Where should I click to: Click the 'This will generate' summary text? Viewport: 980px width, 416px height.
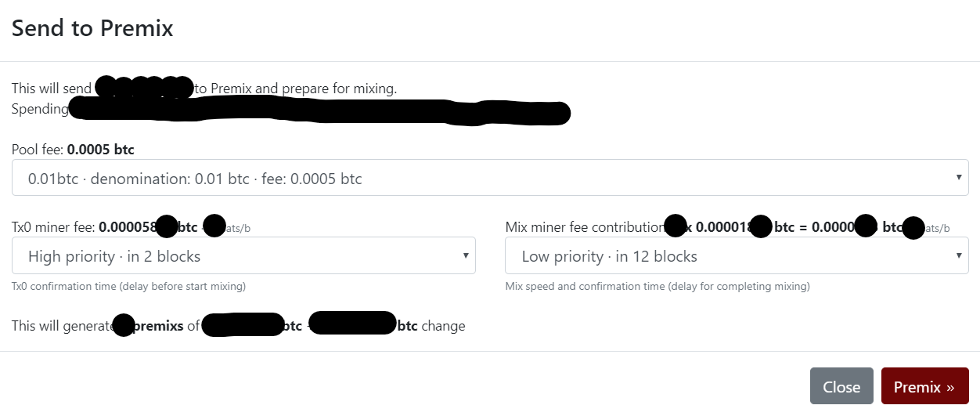point(61,326)
